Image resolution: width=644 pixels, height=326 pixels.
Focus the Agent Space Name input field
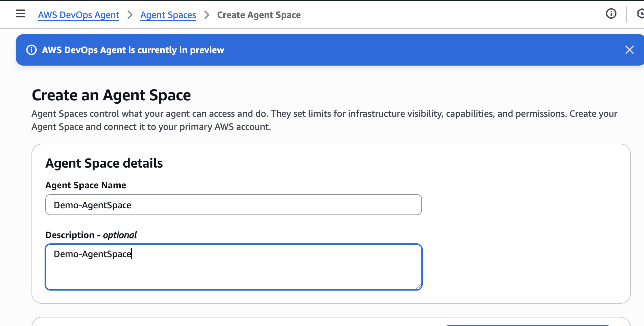(x=233, y=205)
